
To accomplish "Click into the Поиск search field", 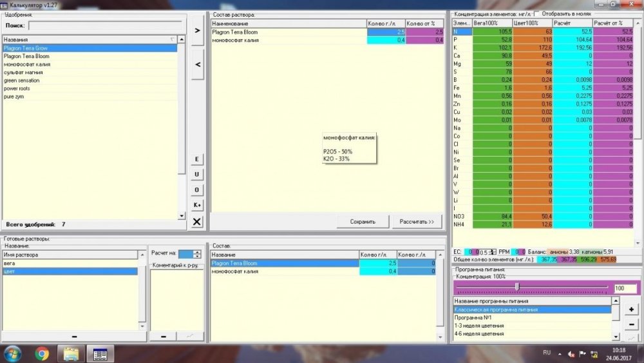I will [106, 26].
